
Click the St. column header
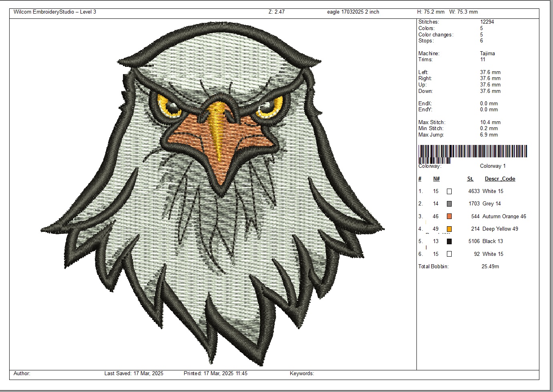point(470,179)
